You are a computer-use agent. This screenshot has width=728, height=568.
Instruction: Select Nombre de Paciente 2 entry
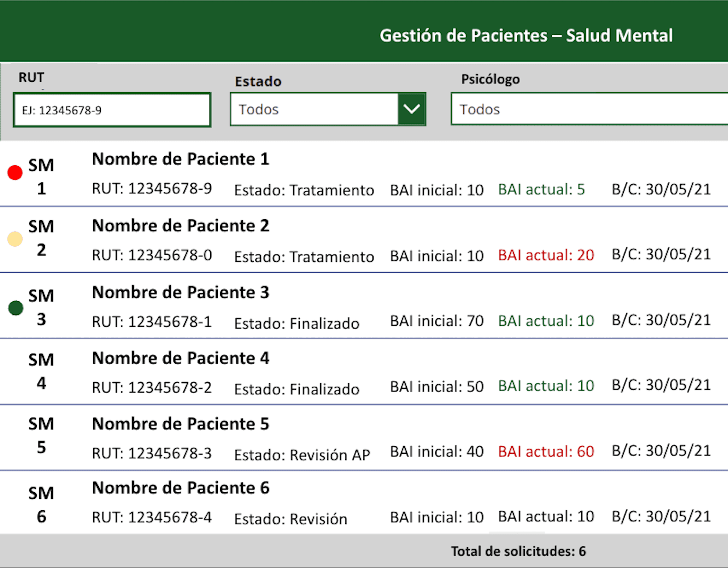(x=364, y=240)
